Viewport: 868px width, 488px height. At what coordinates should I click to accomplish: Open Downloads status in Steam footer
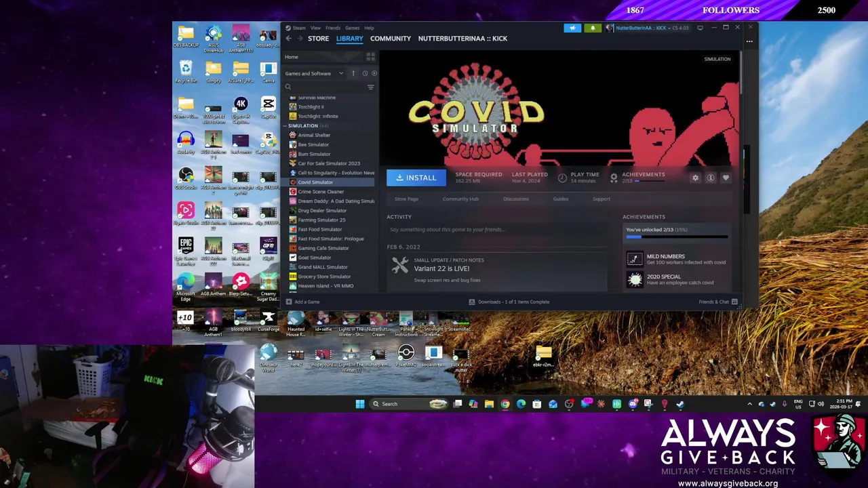pos(509,302)
